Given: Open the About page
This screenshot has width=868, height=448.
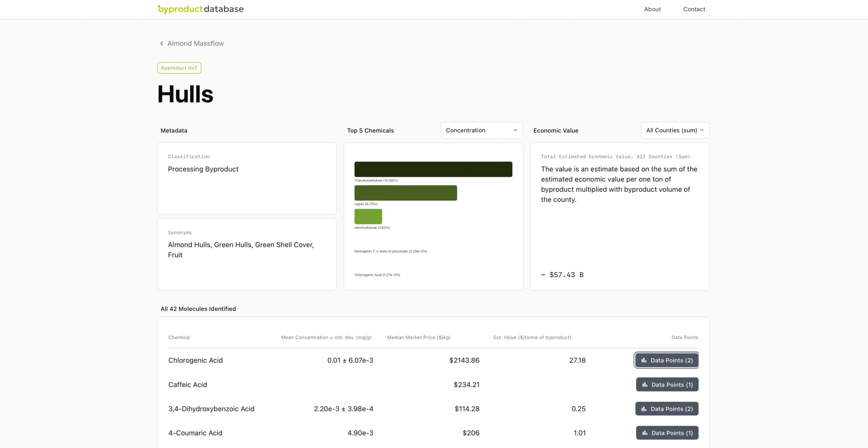Looking at the screenshot, I should pos(652,9).
